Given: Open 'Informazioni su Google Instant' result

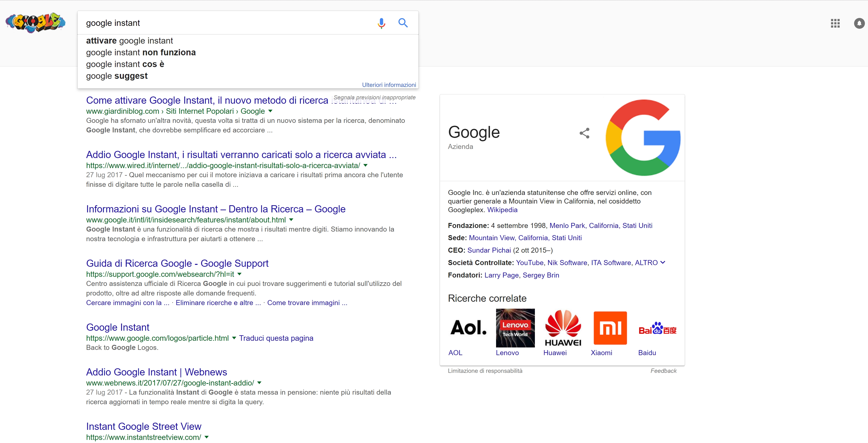Looking at the screenshot, I should click(x=216, y=209).
